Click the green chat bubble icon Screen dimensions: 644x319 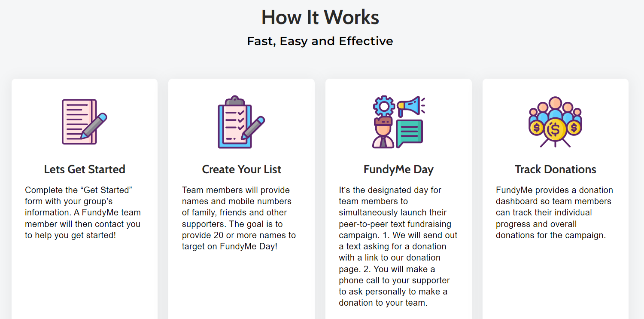pyautogui.click(x=410, y=133)
